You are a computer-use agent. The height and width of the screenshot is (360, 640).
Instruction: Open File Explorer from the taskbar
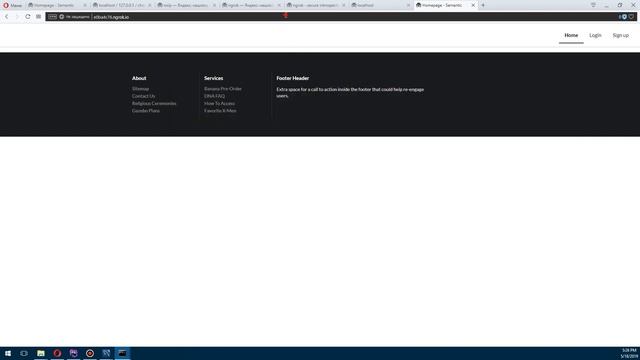[x=41, y=353]
